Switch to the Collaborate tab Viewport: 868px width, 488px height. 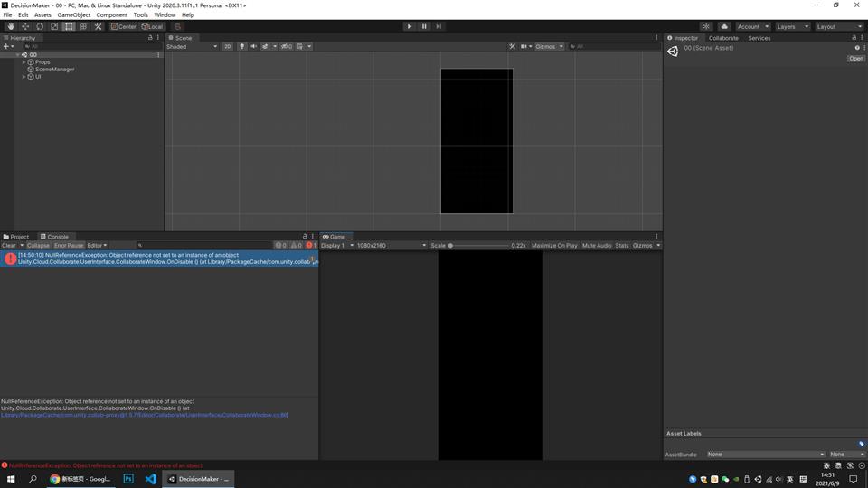723,38
